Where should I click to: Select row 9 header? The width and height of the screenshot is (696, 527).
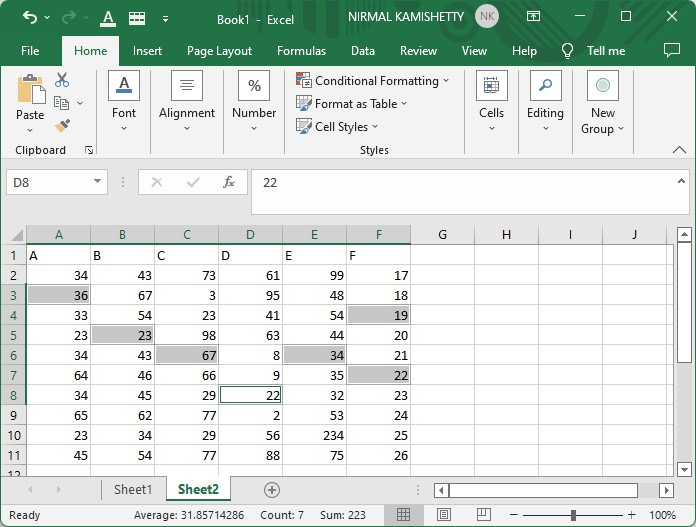[13, 416]
